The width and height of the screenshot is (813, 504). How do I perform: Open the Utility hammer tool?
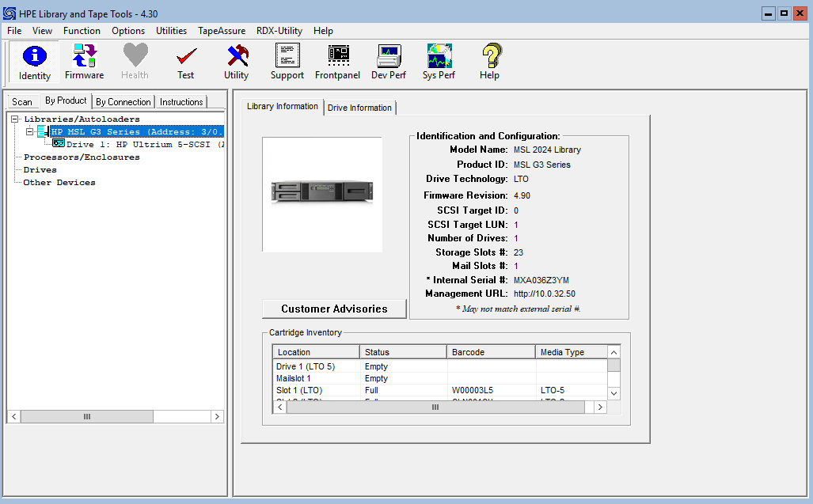(237, 63)
